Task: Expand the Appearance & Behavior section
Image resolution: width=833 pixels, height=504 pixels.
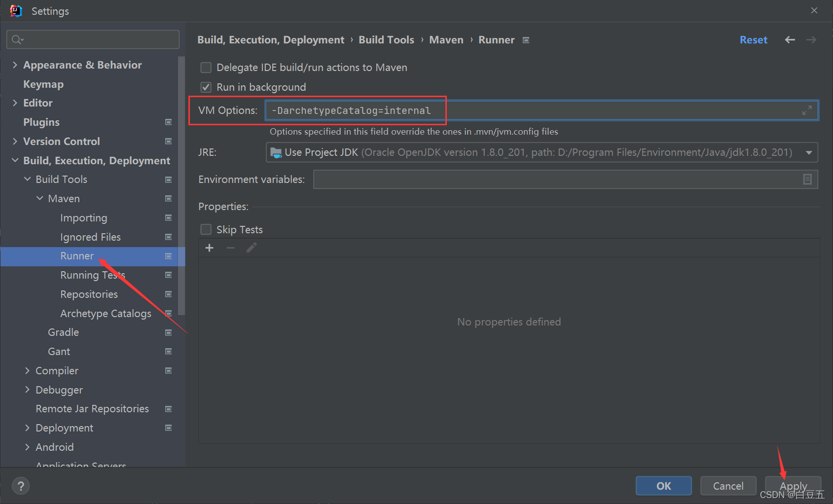Action: (15, 65)
